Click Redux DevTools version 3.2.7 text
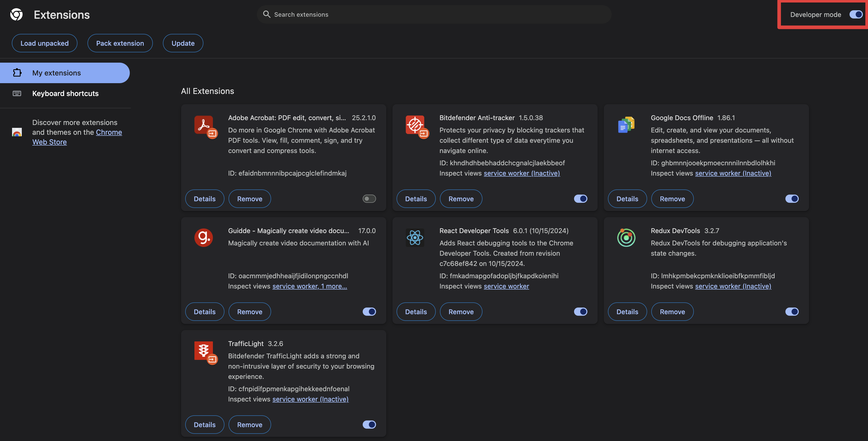 711,231
